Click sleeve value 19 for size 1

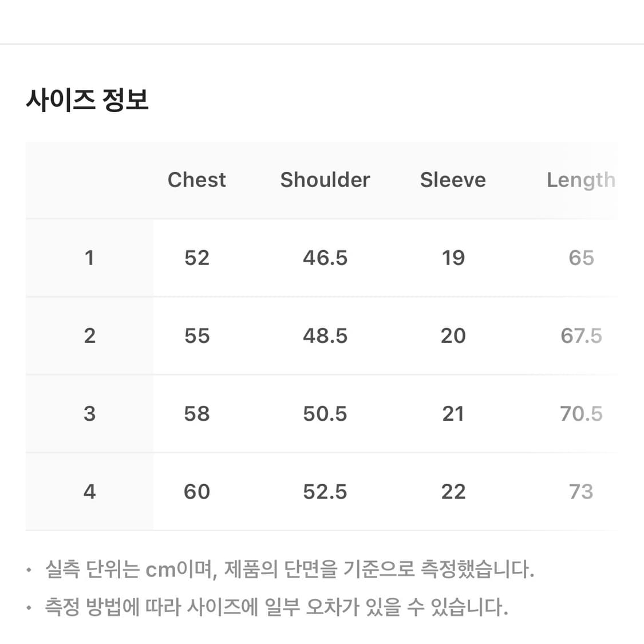453,258
